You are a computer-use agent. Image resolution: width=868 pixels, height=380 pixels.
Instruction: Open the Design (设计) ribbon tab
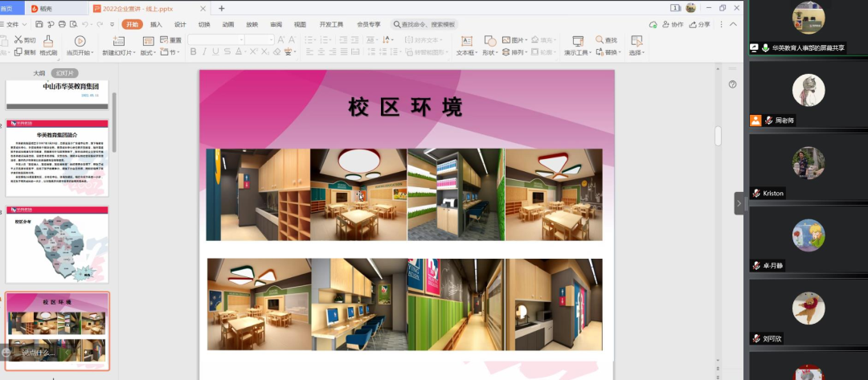click(180, 25)
